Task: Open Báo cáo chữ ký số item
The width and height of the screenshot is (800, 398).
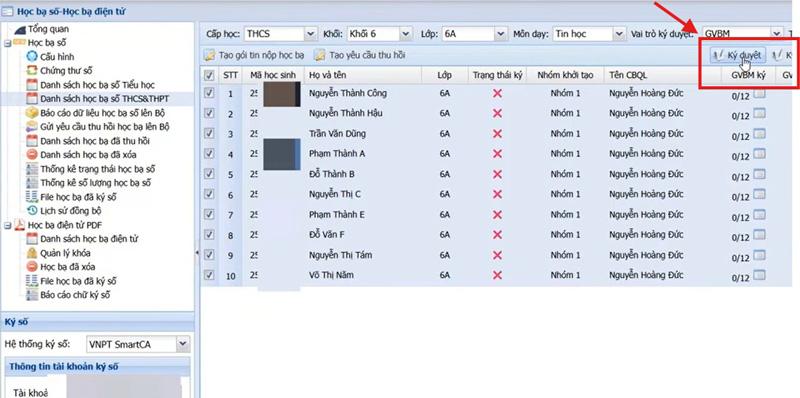Action: [75, 295]
